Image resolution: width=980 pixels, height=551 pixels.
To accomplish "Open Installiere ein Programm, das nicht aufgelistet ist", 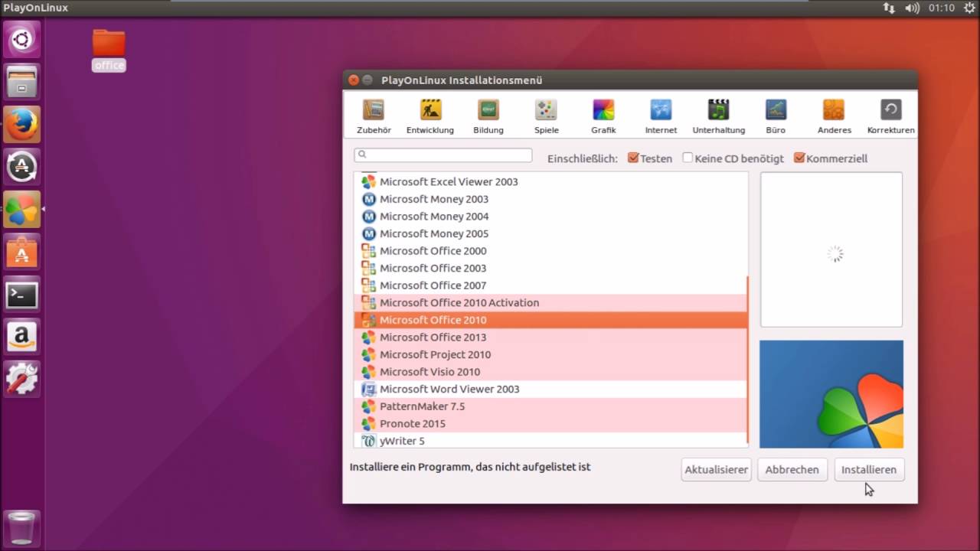I will coord(470,467).
